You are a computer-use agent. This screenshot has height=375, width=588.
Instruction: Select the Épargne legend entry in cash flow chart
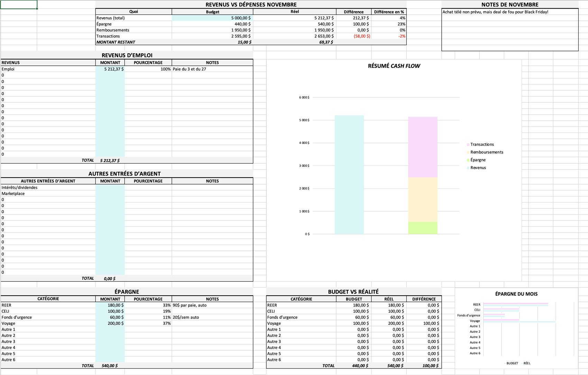tap(478, 160)
